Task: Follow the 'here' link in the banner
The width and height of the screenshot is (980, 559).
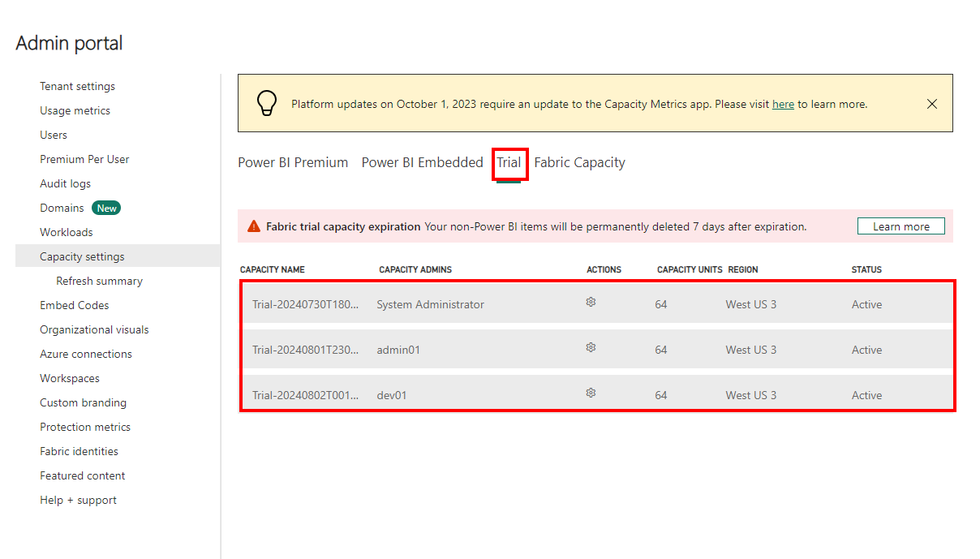Action: point(783,104)
